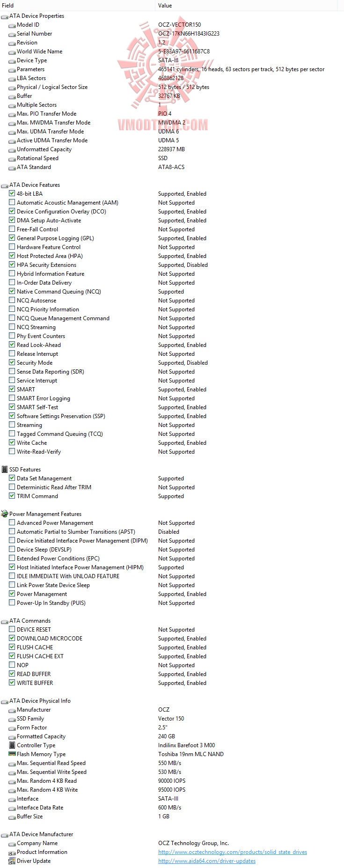The height and width of the screenshot is (868, 344).
Task: Click the ATA Device Properties section drive icon
Action: pyautogui.click(x=5, y=16)
